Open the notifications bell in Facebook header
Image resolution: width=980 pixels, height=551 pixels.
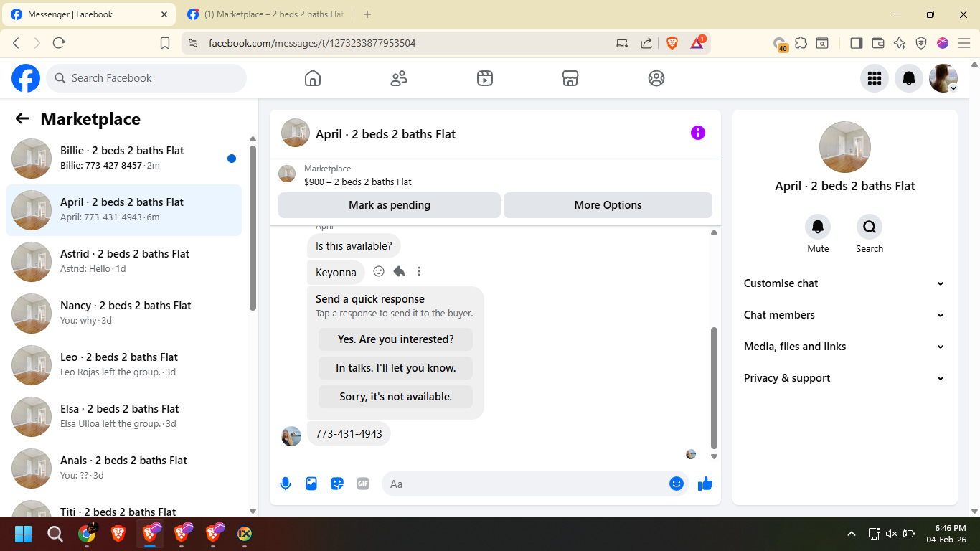909,78
